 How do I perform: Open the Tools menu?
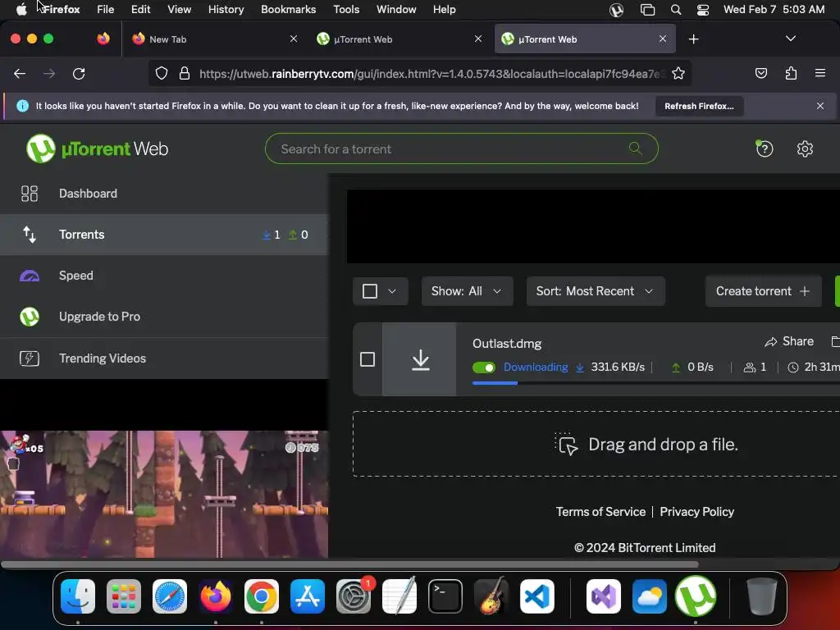[346, 10]
